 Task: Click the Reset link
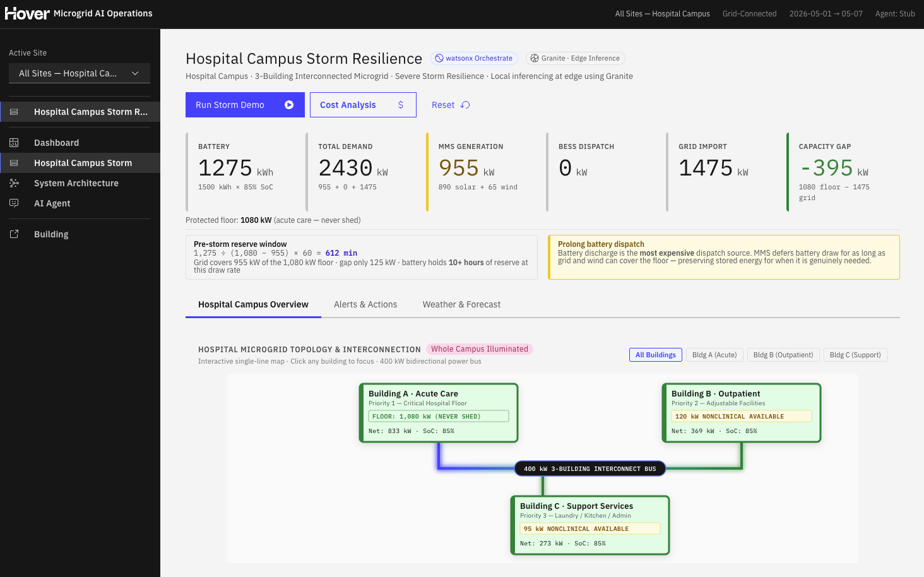point(451,105)
